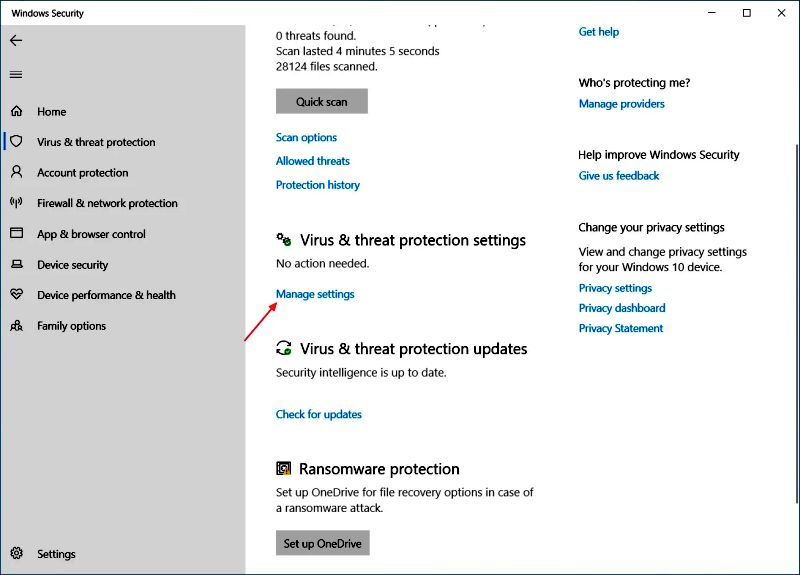Click the Set up OneDrive button
Screen dimensions: 800x575
click(x=322, y=543)
